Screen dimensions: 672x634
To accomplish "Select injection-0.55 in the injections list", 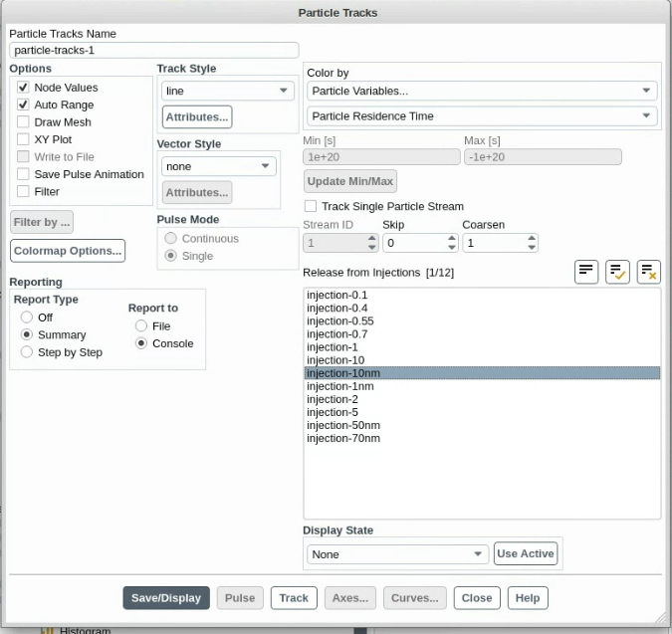I will point(340,321).
